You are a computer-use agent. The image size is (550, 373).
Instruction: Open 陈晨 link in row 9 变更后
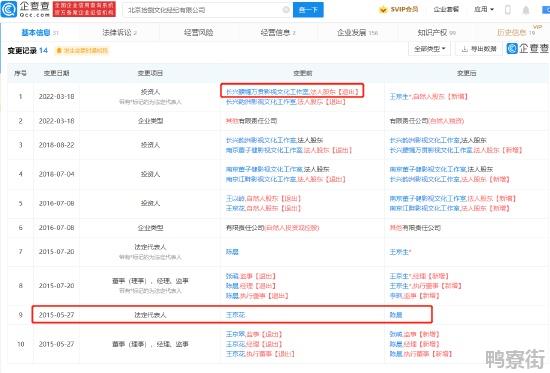pos(396,315)
